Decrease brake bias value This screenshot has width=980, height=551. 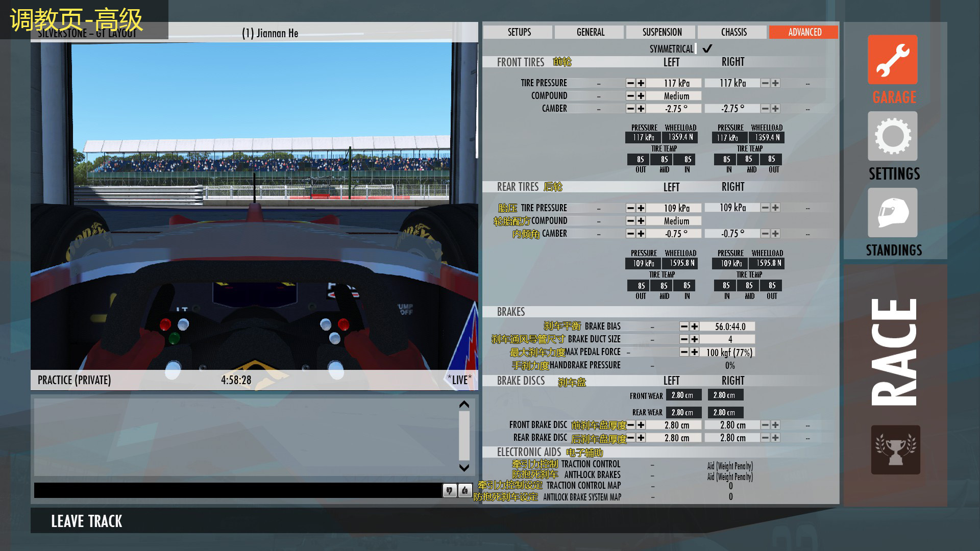click(x=684, y=327)
